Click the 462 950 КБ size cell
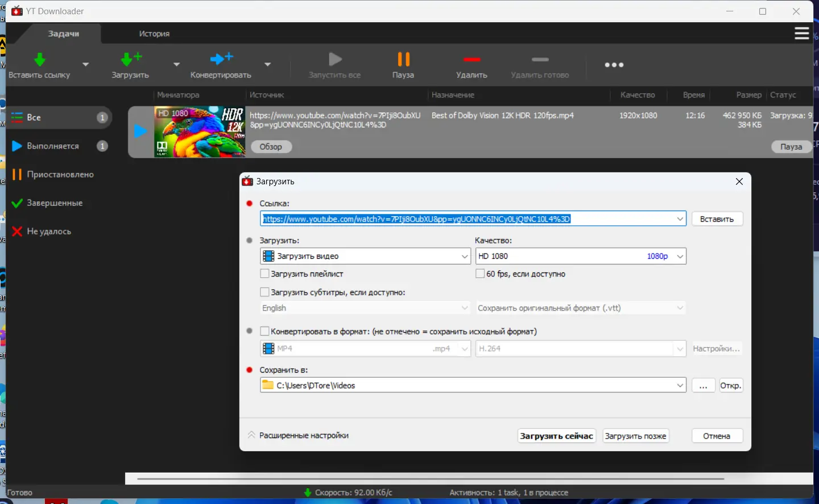Screen dimensions: 819x504 point(742,115)
